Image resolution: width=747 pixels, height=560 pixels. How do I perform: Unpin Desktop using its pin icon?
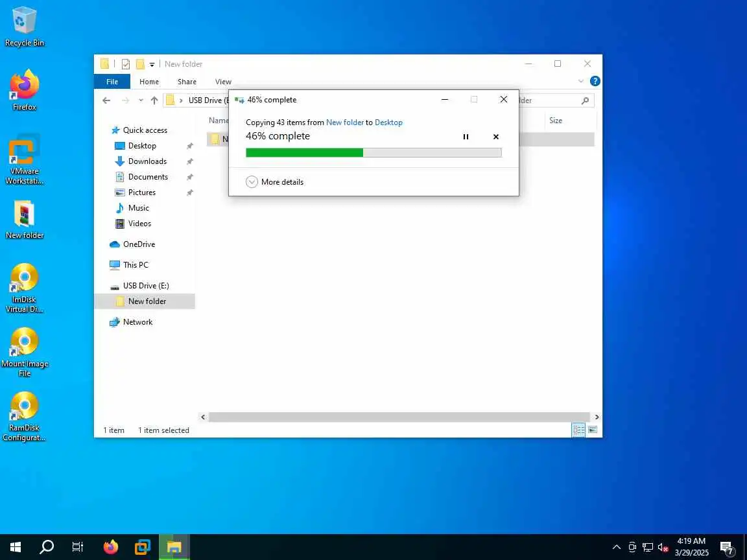(189, 146)
